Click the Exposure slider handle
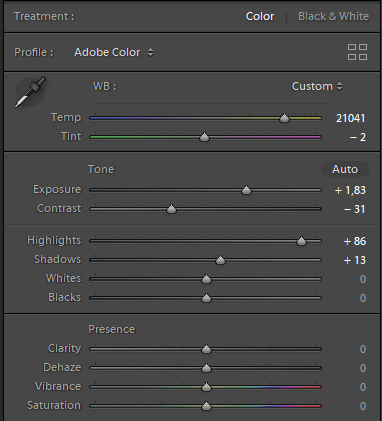Image resolution: width=382 pixels, height=421 pixels. pyautogui.click(x=246, y=190)
